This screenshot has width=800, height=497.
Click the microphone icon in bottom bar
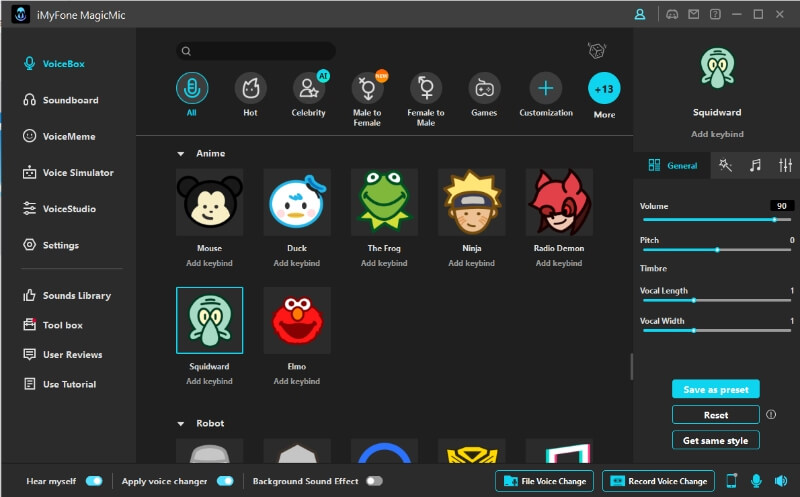click(756, 481)
